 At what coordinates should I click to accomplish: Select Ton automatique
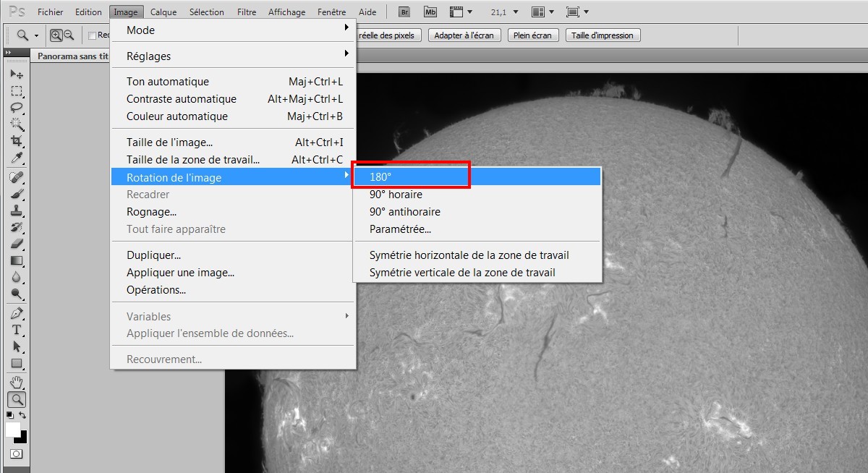[x=233, y=81]
